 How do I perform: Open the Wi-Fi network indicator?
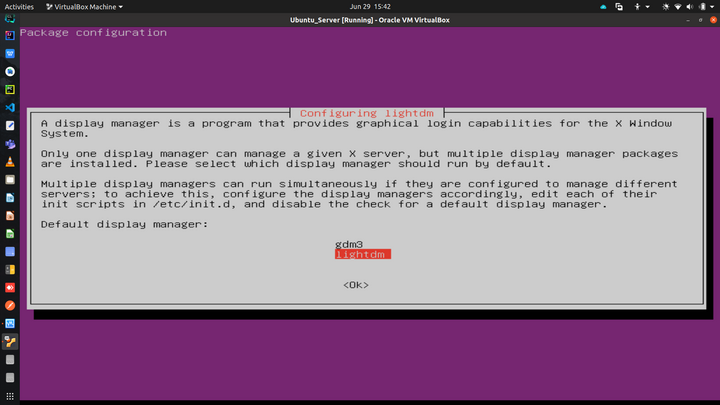678,6
